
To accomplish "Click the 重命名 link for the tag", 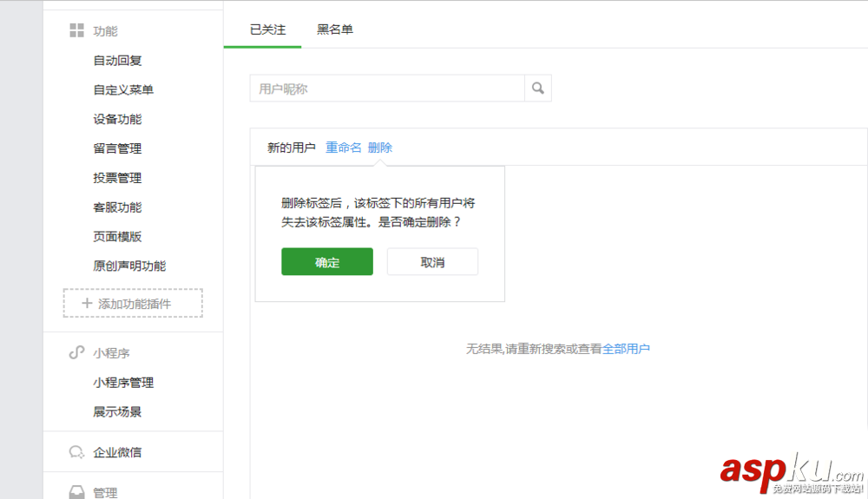I will pos(343,148).
